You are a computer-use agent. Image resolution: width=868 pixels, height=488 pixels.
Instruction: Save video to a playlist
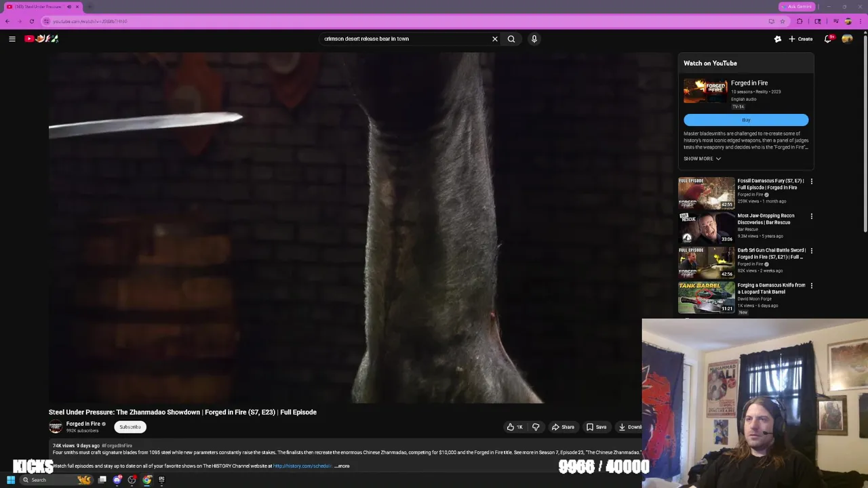pyautogui.click(x=597, y=427)
